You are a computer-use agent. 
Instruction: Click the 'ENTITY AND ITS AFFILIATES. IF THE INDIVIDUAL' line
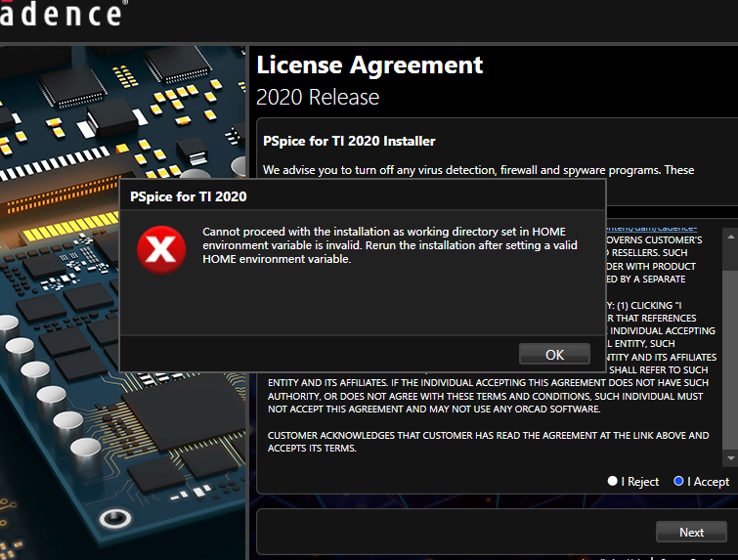click(x=488, y=382)
